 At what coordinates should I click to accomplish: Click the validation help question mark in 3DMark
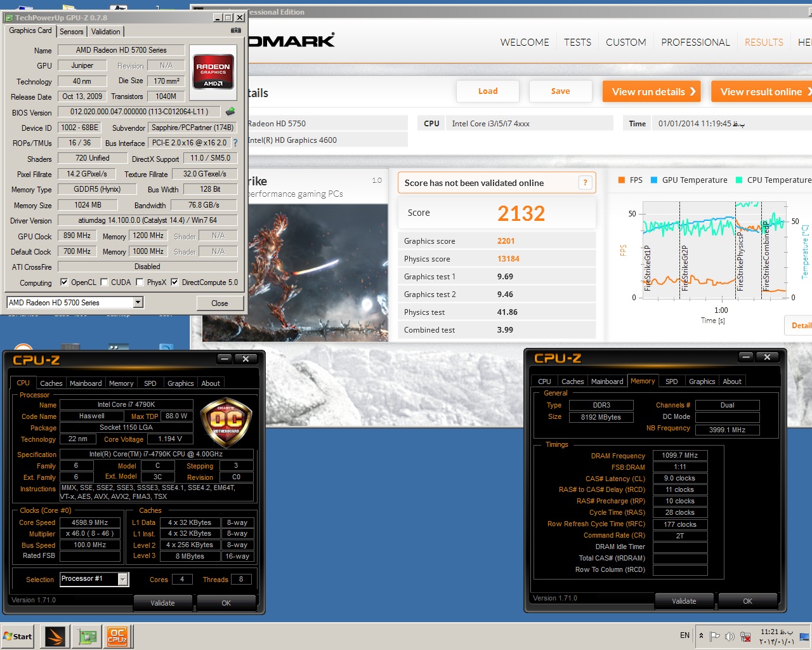point(585,183)
